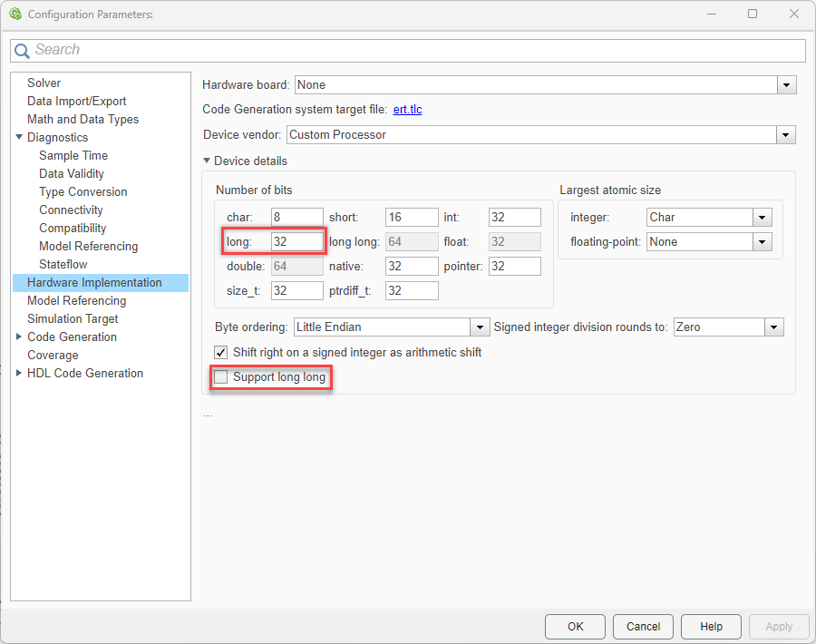This screenshot has width=816, height=644.
Task: Click the Help button
Action: pos(711,627)
